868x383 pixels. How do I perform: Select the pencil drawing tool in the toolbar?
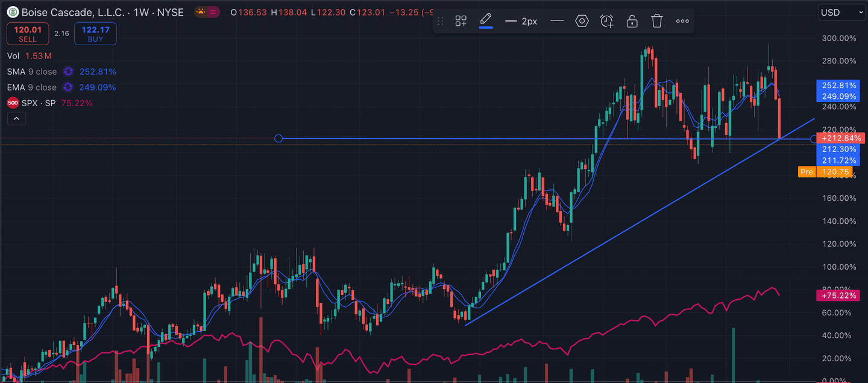click(485, 20)
